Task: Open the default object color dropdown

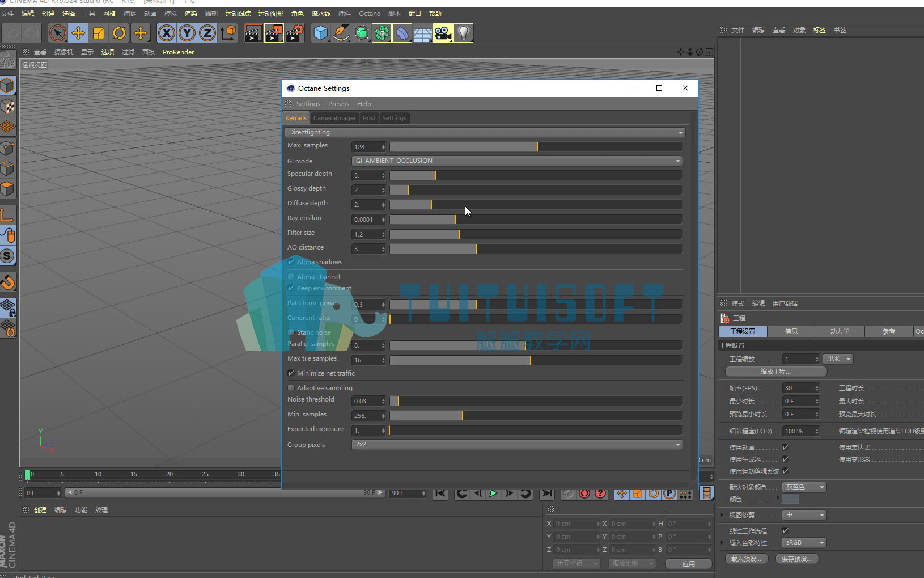Action: pos(804,487)
